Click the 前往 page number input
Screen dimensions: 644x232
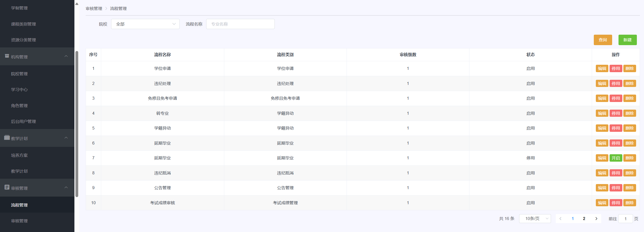point(625,219)
